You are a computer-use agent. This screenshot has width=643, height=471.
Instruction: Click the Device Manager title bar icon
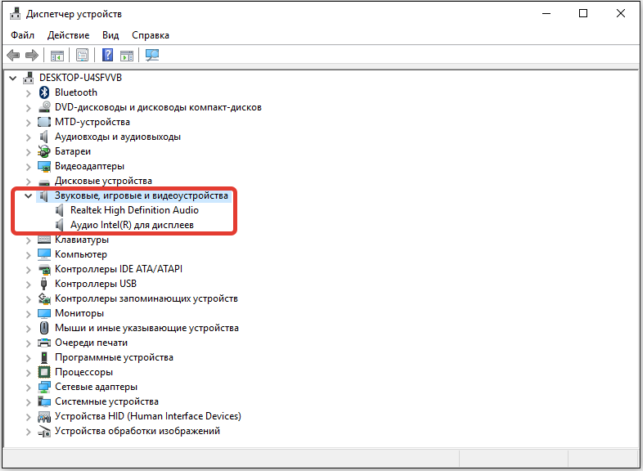15,14
